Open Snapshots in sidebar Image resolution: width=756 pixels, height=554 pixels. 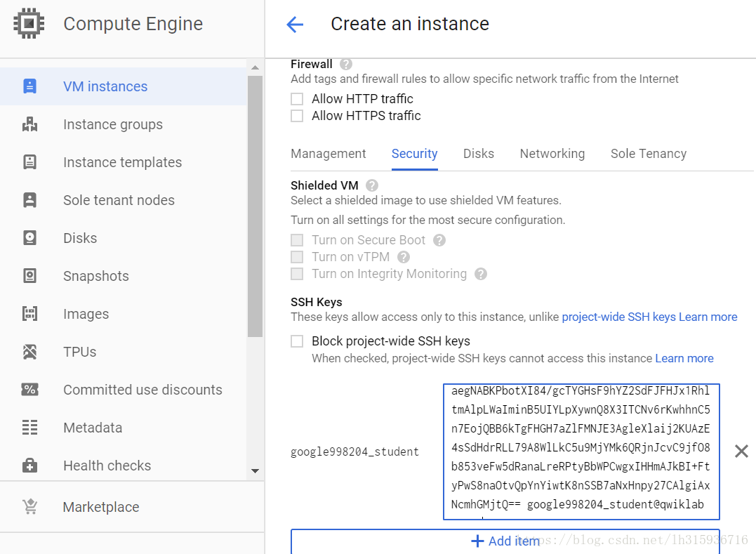pos(96,276)
